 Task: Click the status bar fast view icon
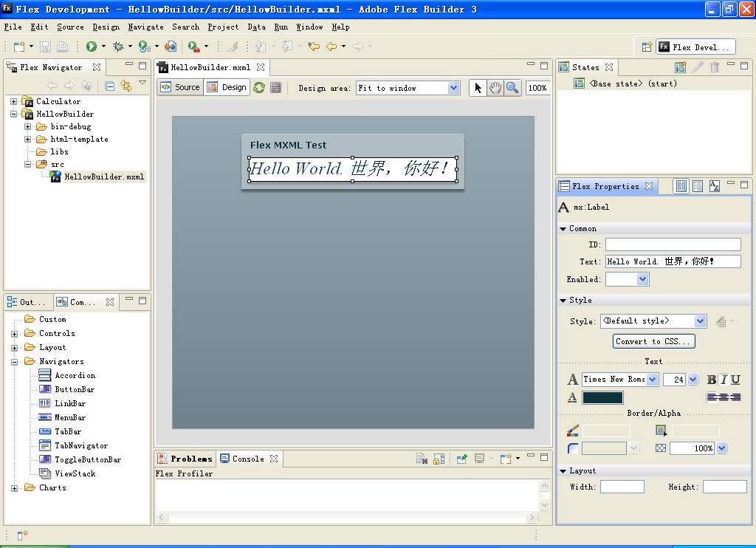pos(22,535)
